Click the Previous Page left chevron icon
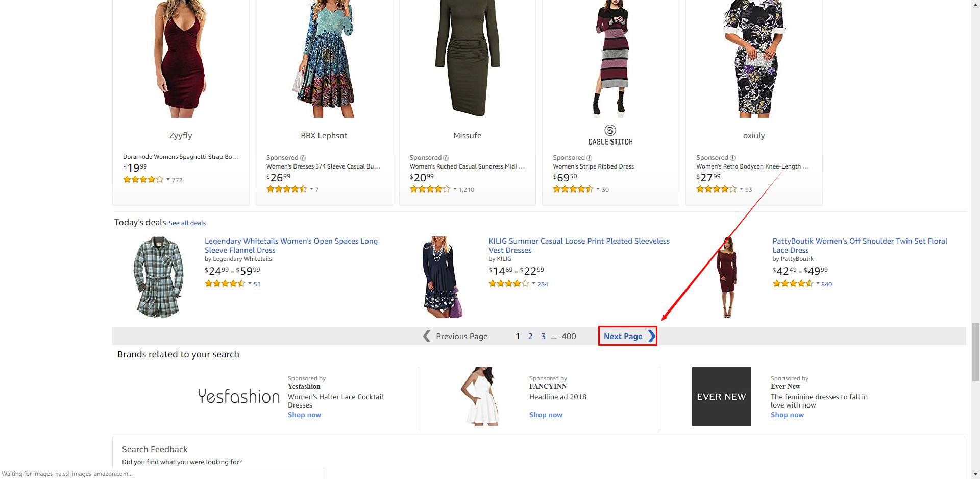The width and height of the screenshot is (980, 479). (x=427, y=336)
